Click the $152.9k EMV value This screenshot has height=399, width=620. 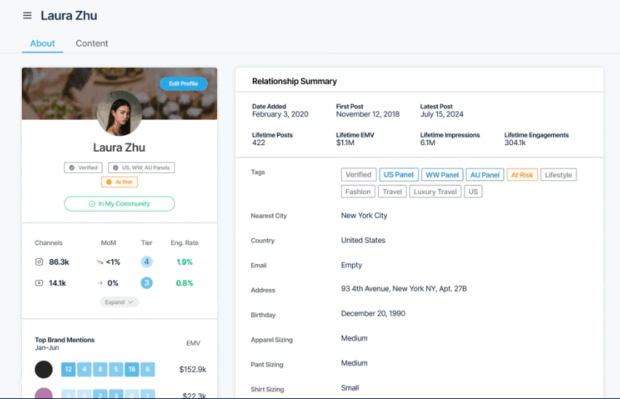click(193, 369)
